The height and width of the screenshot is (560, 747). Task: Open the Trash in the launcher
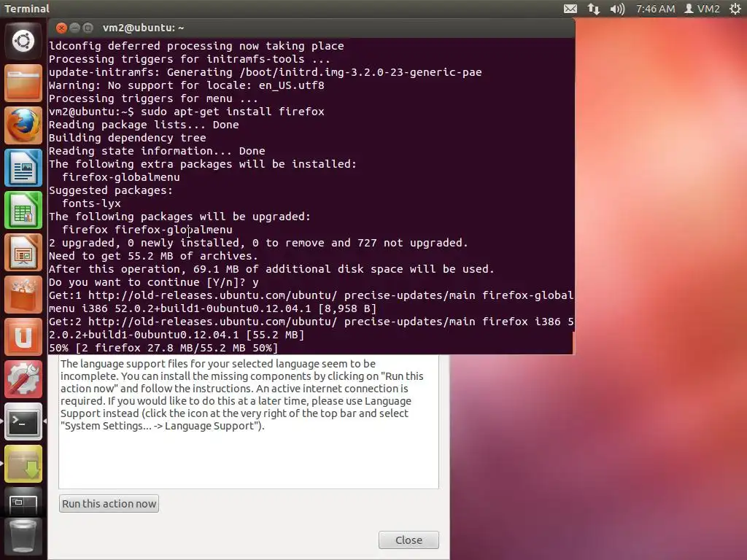[x=23, y=537]
